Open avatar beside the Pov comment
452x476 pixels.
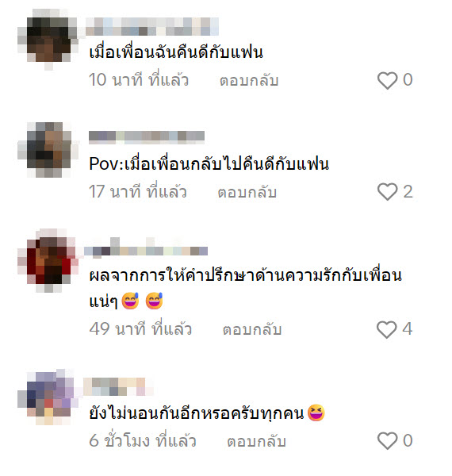48,150
